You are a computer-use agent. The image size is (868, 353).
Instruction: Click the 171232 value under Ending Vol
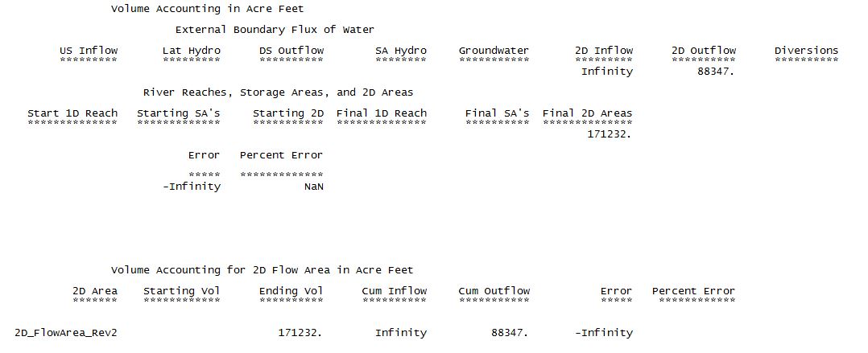pos(300,333)
